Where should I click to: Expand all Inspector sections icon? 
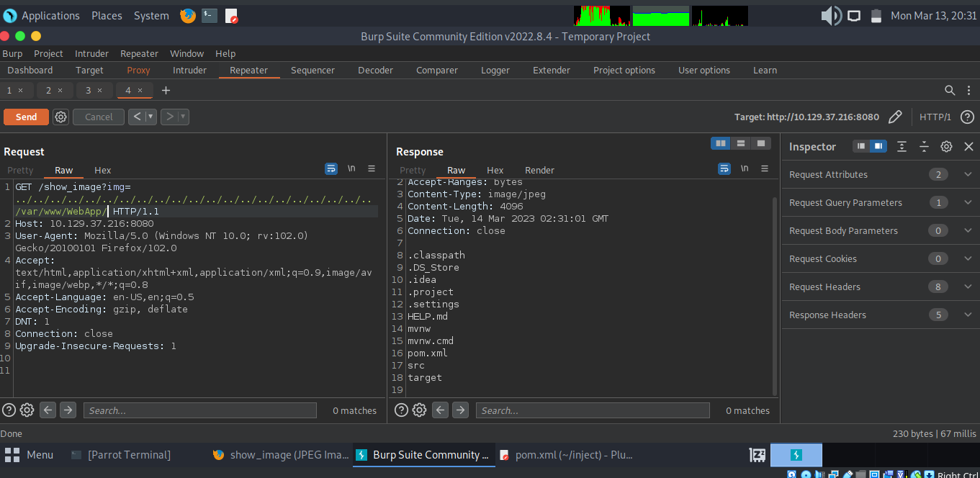tap(902, 146)
